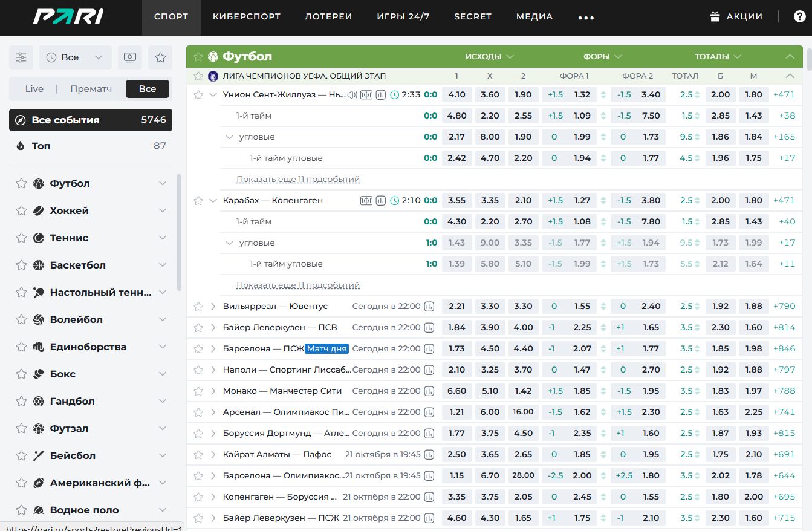812x531 pixels.
Task: Star the Барселона — ПСЖ match
Action: (x=198, y=349)
